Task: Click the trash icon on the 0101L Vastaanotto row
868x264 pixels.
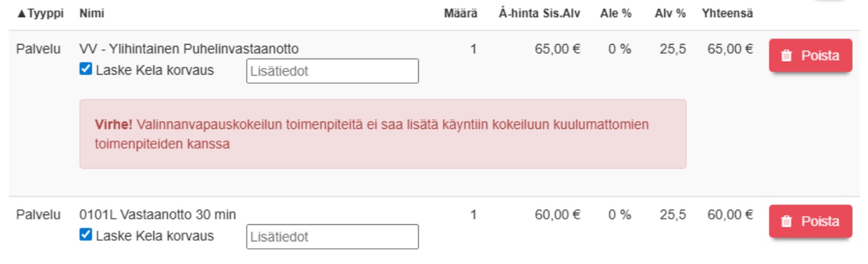Action: (x=787, y=221)
